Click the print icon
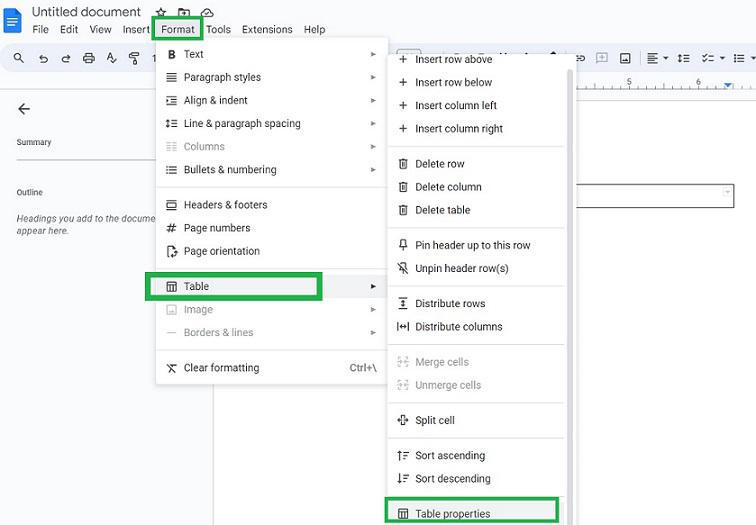The width and height of the screenshot is (756, 525). point(89,59)
